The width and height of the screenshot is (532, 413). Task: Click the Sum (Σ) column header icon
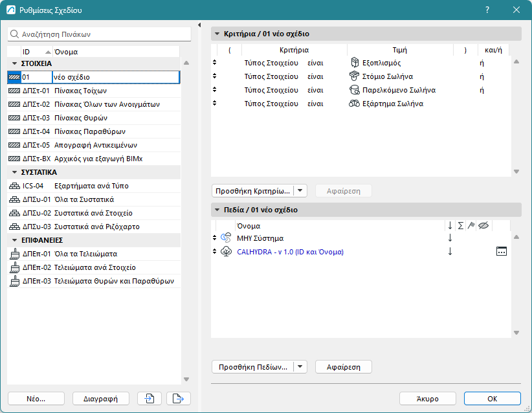(460, 225)
